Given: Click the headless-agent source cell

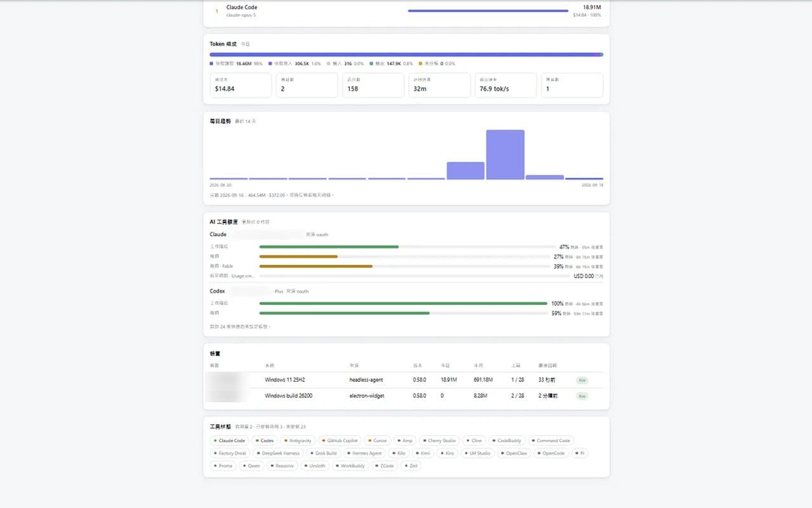Looking at the screenshot, I should pos(367,380).
